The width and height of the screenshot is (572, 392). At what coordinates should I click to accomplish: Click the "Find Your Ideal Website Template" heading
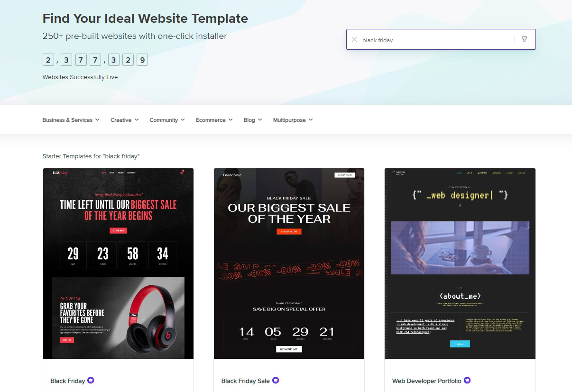(145, 18)
